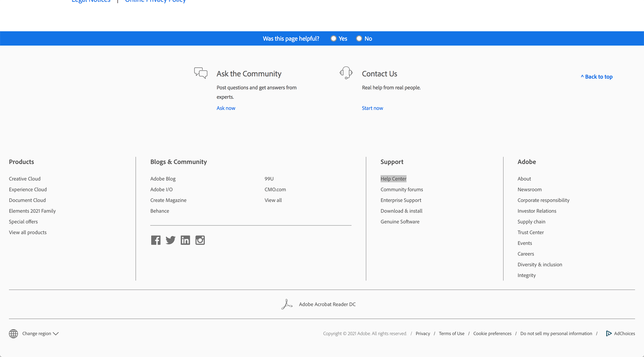Screen dimensions: 644x357
Task: Open highlighted Help Center link
Action: point(393,179)
